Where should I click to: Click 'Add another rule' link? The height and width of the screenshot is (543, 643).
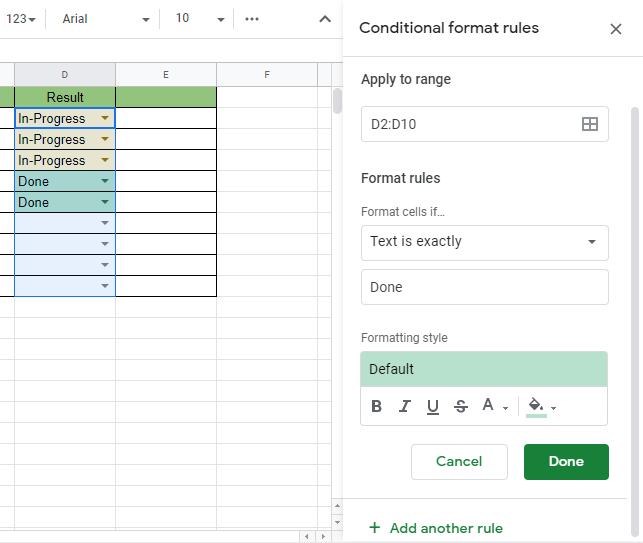(436, 528)
